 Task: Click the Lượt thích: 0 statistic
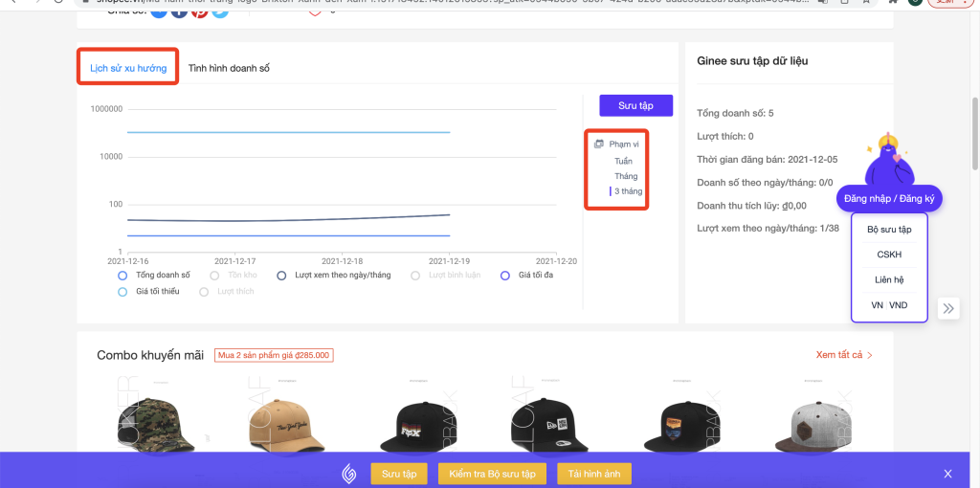pyautogui.click(x=725, y=136)
